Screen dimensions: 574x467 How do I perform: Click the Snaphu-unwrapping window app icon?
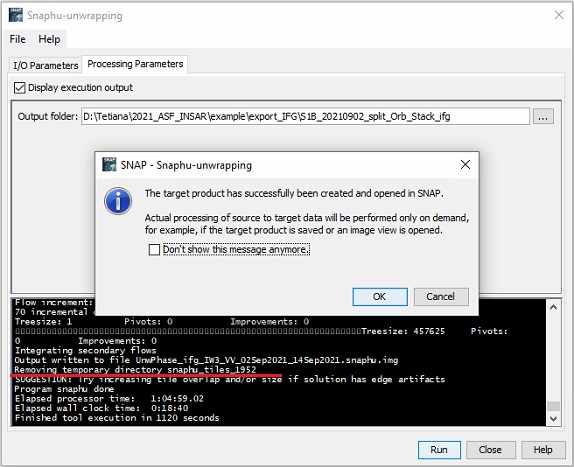tap(16, 15)
